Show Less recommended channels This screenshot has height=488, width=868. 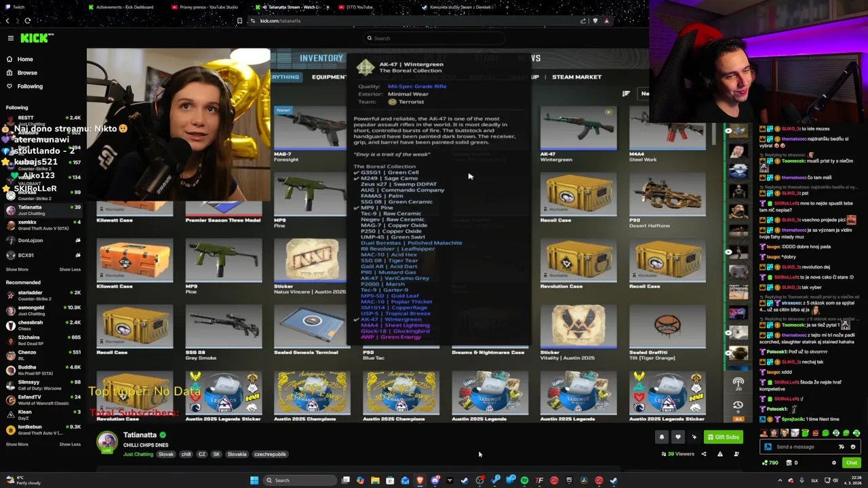click(x=70, y=444)
